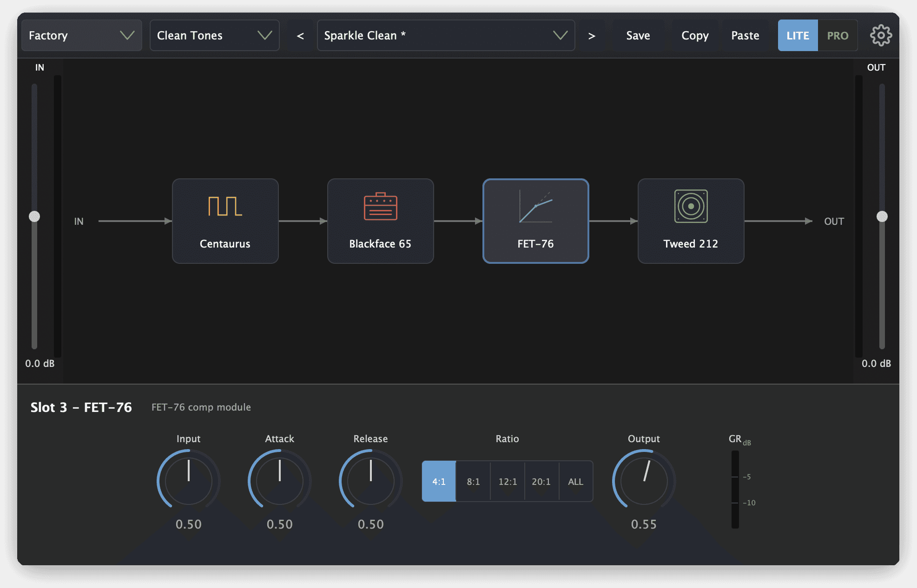Click the output level meter bar
Viewport: 917px width, 588px height.
(x=858, y=216)
